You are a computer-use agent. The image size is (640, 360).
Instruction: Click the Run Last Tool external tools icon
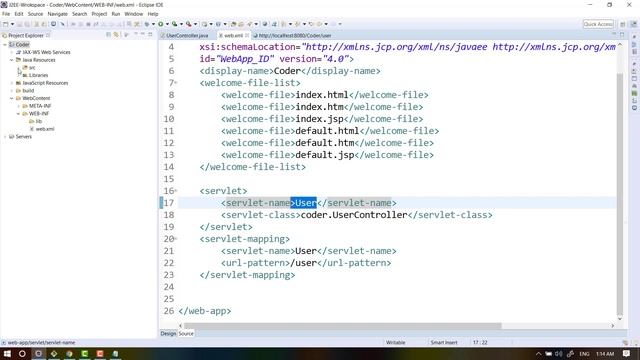pos(189,24)
